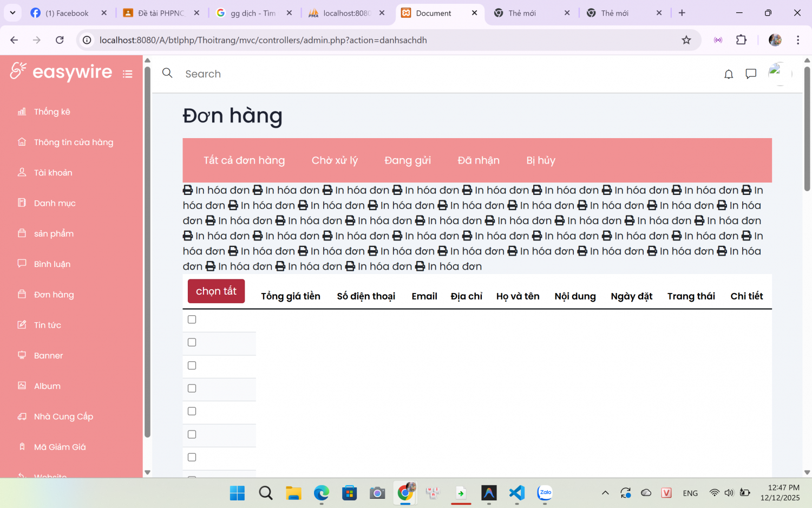Show hidden system tray icons
Image resolution: width=812 pixels, height=508 pixels.
605,493
